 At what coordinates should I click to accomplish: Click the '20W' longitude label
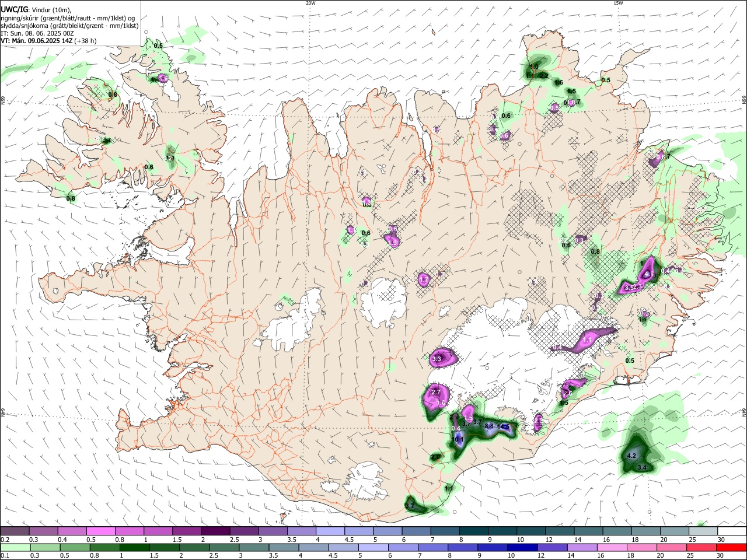[x=310, y=3]
